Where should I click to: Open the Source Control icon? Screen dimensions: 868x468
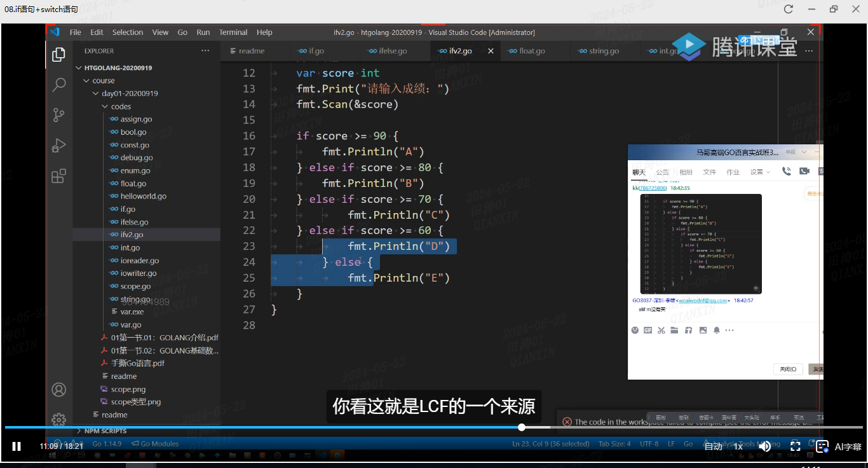click(58, 114)
